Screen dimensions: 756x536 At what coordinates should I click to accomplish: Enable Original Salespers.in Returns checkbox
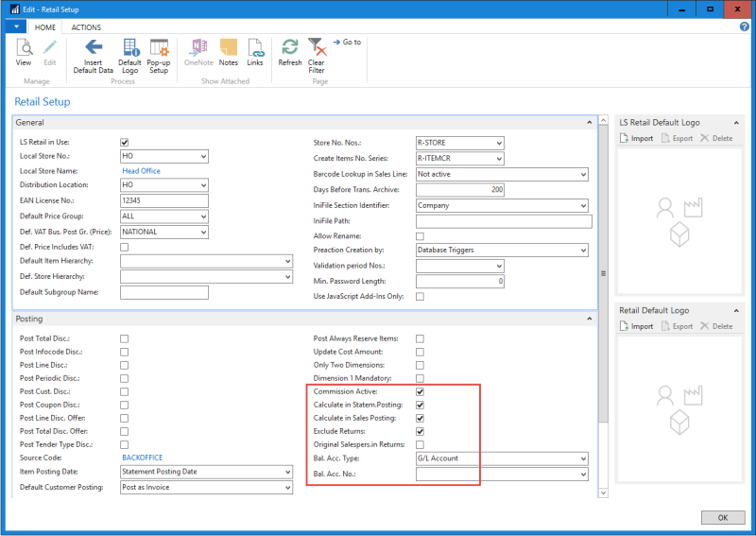(420, 444)
